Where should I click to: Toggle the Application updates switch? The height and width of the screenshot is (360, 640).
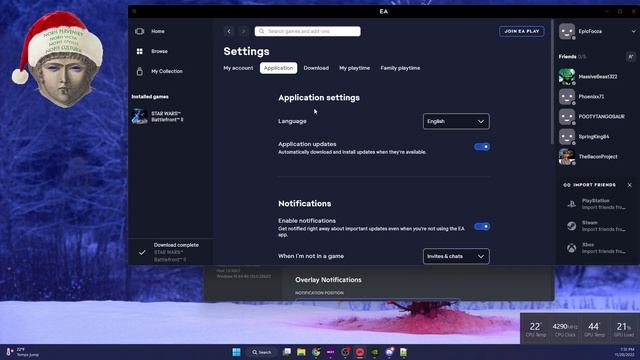(x=482, y=147)
